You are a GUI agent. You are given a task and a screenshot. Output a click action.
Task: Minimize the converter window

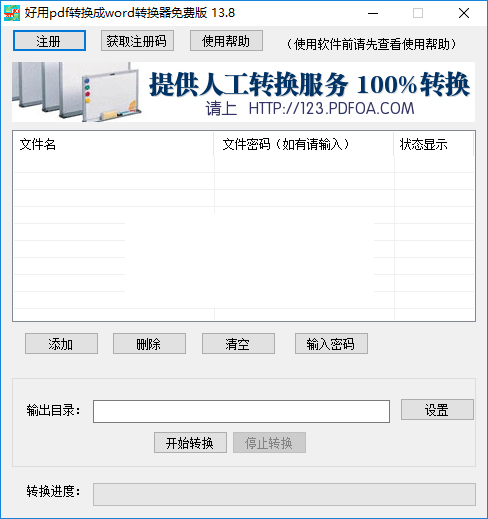373,13
